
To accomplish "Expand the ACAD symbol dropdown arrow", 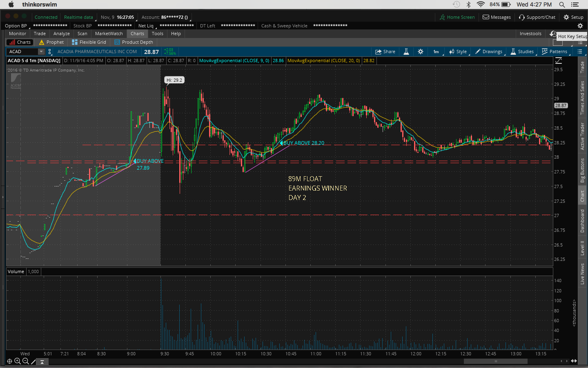I will (41, 52).
